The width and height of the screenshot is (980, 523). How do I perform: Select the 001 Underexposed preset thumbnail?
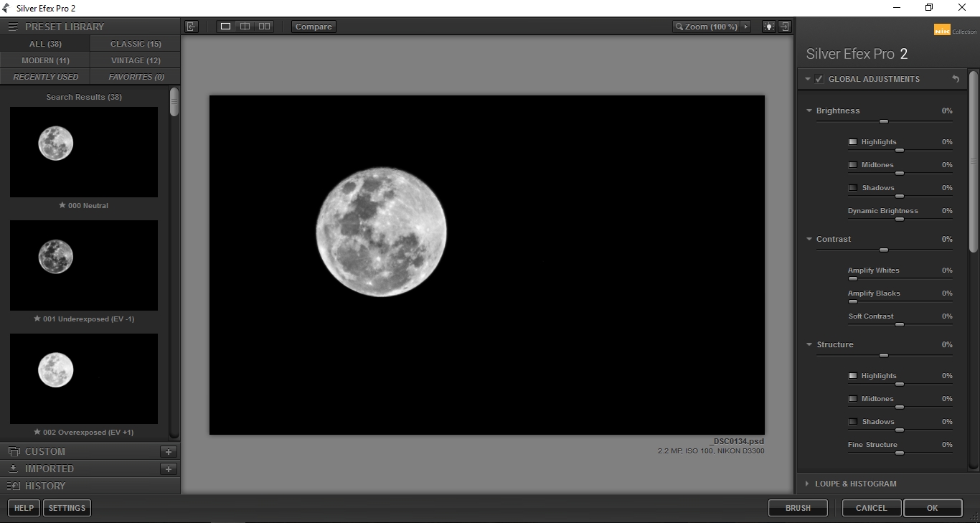pos(83,265)
